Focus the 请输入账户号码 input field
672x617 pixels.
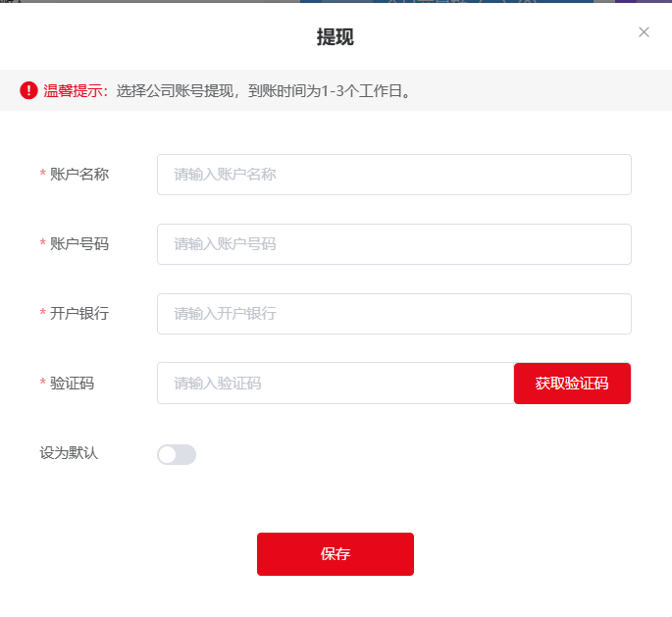pos(393,244)
